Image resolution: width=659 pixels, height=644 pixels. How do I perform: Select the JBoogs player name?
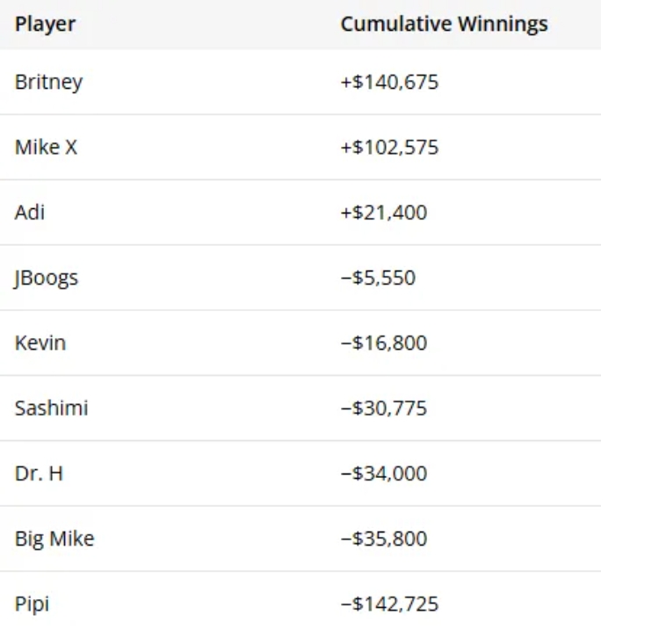coord(47,279)
